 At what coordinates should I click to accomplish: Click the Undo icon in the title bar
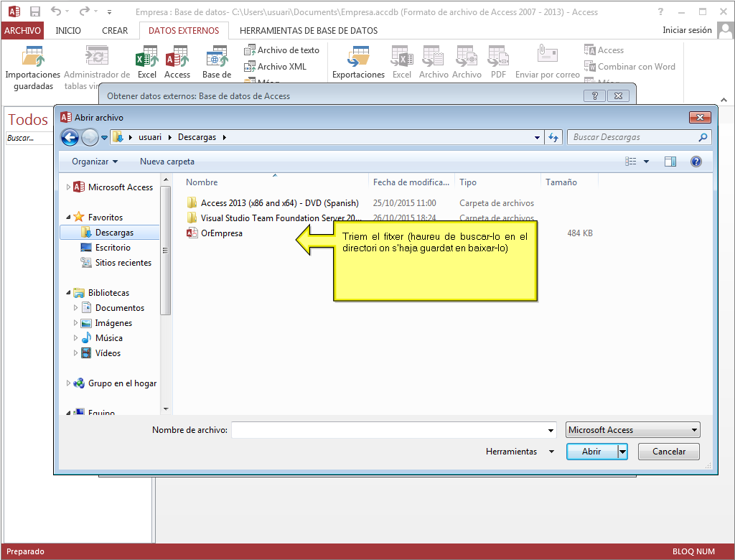(x=56, y=11)
